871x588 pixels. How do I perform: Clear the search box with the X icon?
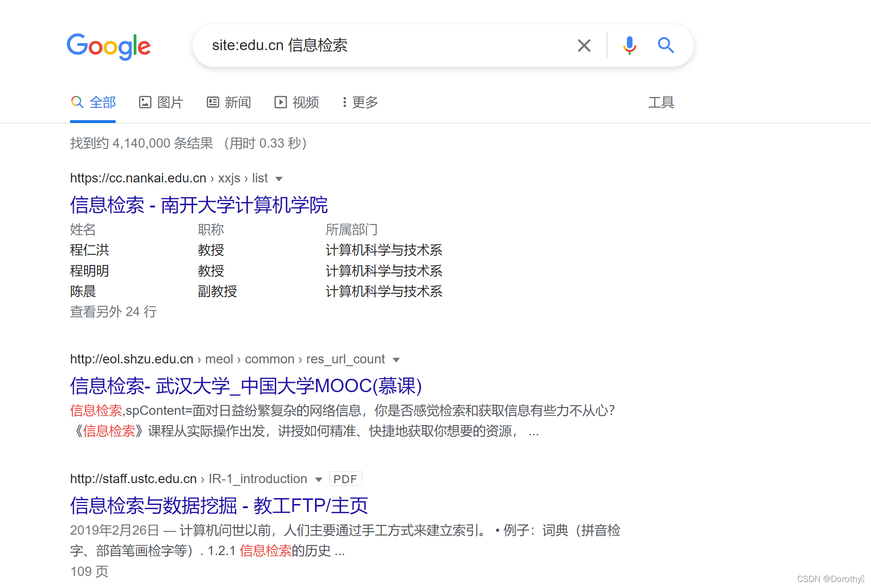point(584,45)
